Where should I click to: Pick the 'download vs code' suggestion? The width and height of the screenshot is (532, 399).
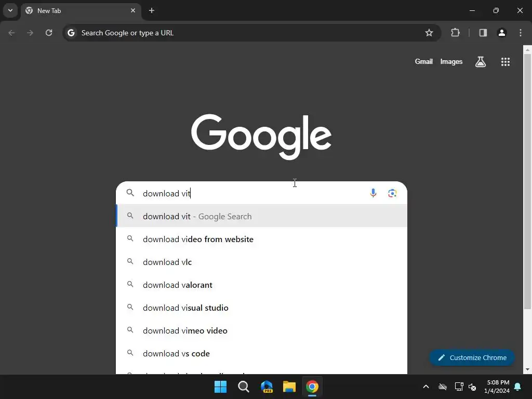pyautogui.click(x=262, y=353)
